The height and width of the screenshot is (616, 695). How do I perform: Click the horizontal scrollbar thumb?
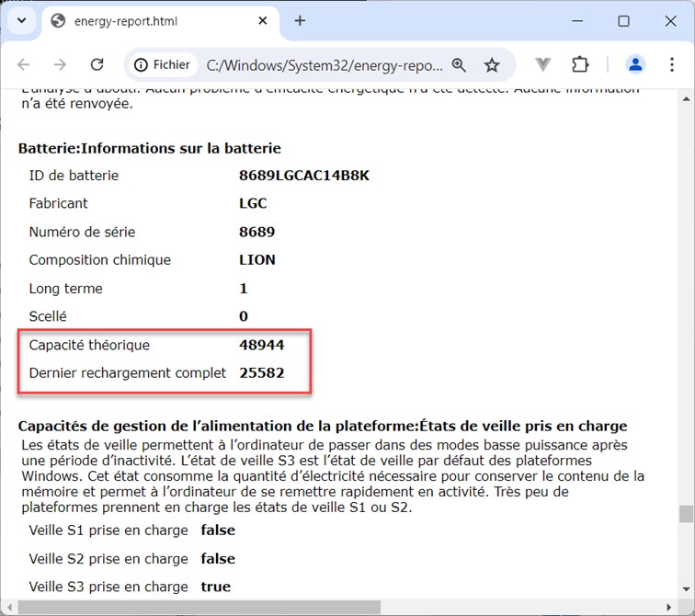point(199,607)
